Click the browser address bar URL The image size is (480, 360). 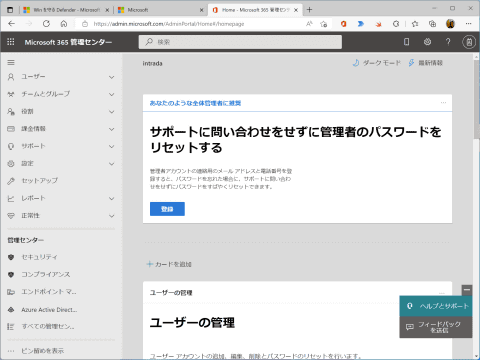(169, 24)
